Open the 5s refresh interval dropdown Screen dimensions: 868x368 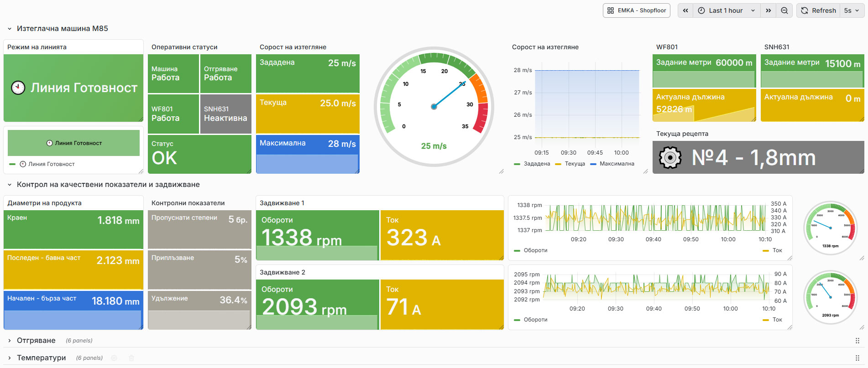click(852, 10)
